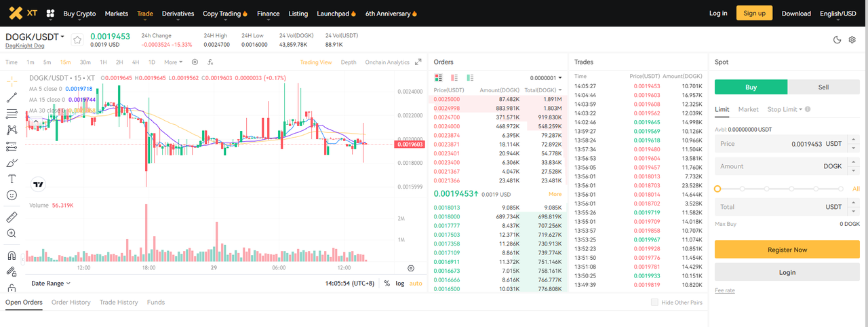The width and height of the screenshot is (868, 327).
Task: Open English/USD language selector
Action: pos(837,13)
